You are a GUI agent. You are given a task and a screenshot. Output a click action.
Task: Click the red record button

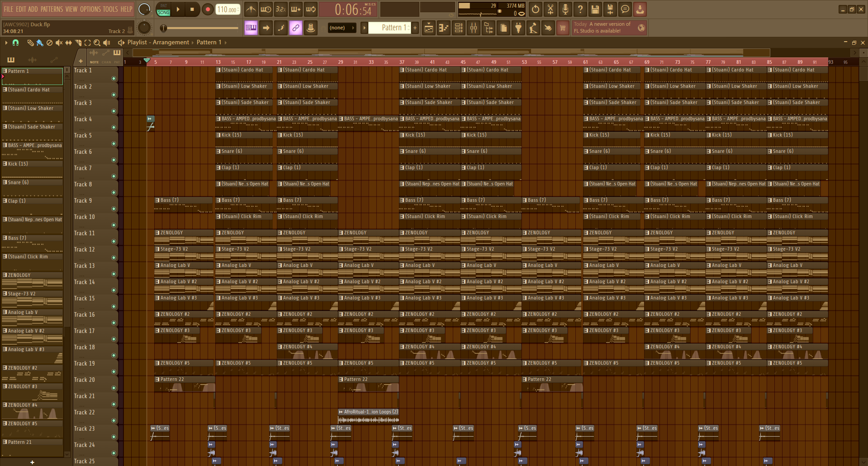[208, 9]
